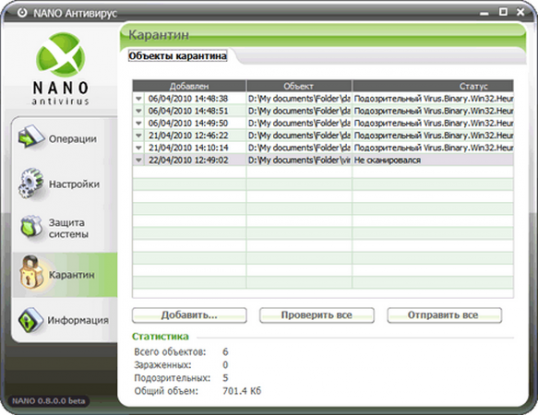Click the Добавить... button
The height and width of the screenshot is (415, 538).
pos(189,315)
